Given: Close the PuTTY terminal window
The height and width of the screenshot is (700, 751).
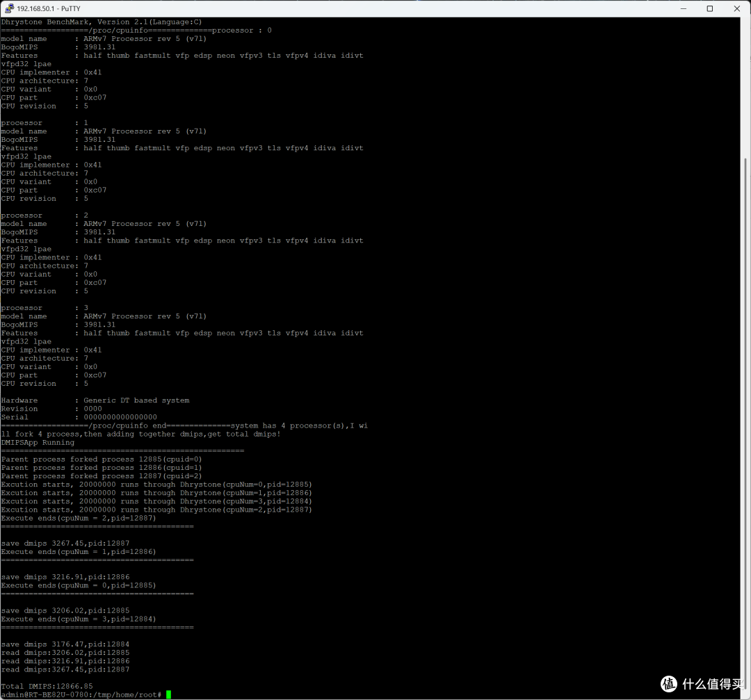Looking at the screenshot, I should [736, 8].
